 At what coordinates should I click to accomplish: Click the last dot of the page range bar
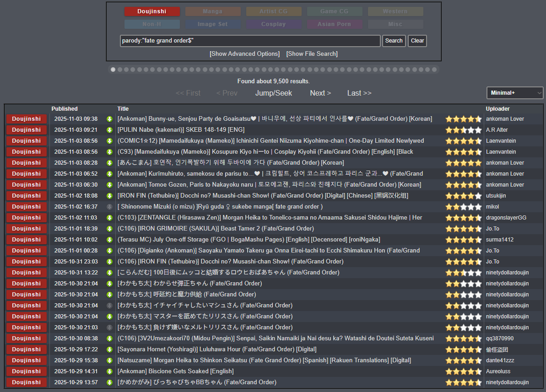click(x=435, y=70)
